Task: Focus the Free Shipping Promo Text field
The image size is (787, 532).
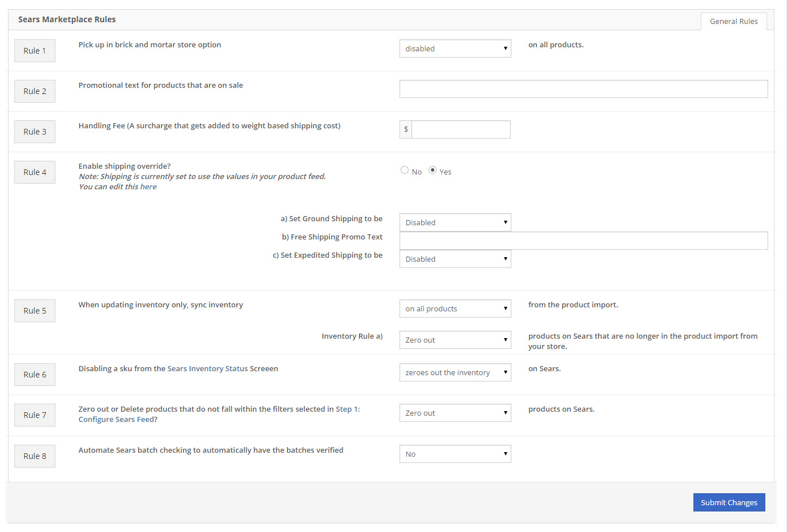Action: click(583, 241)
